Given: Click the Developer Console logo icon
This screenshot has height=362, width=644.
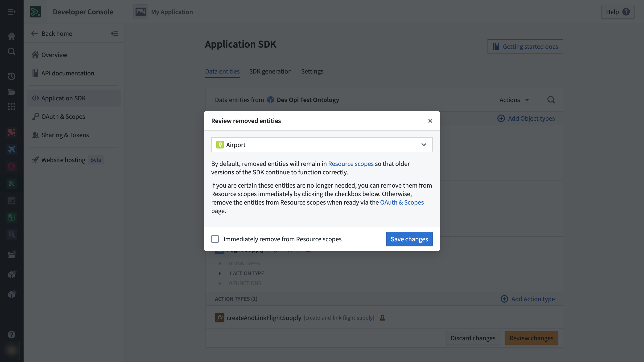Looking at the screenshot, I should click(35, 12).
